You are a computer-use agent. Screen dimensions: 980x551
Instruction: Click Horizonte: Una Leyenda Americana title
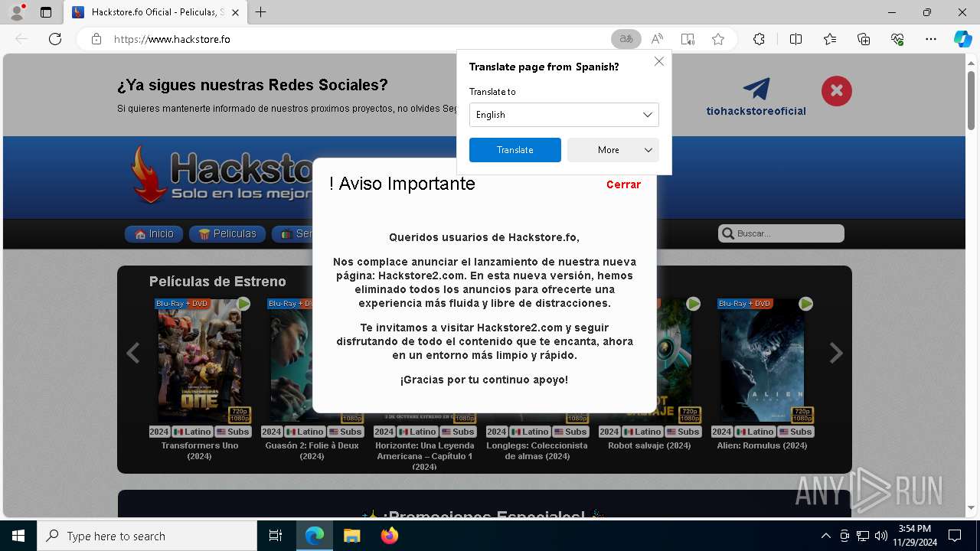coord(424,455)
